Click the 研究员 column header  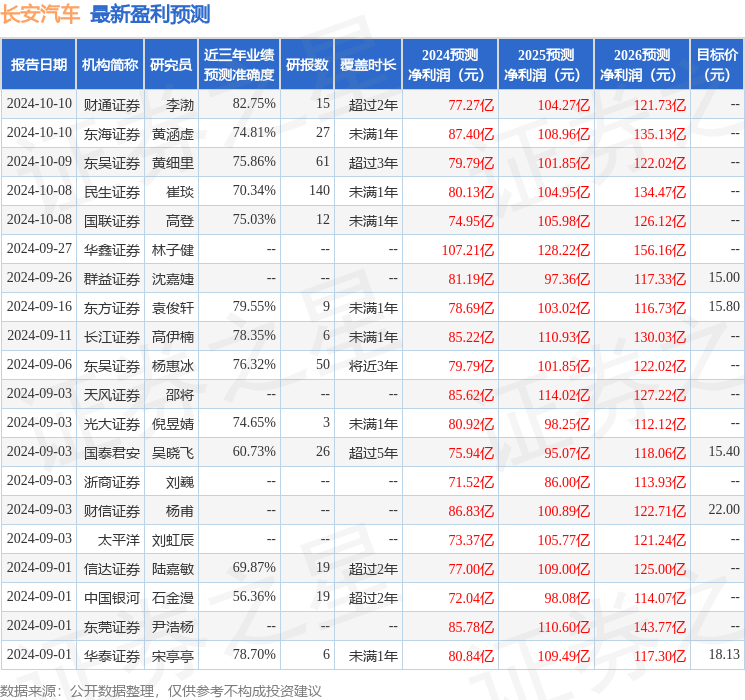[171, 65]
